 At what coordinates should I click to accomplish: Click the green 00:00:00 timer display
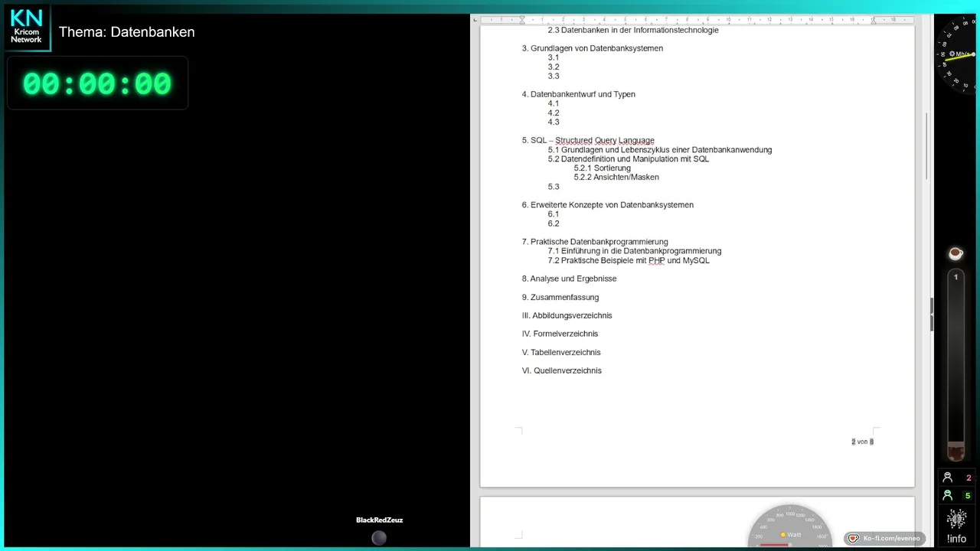point(97,83)
